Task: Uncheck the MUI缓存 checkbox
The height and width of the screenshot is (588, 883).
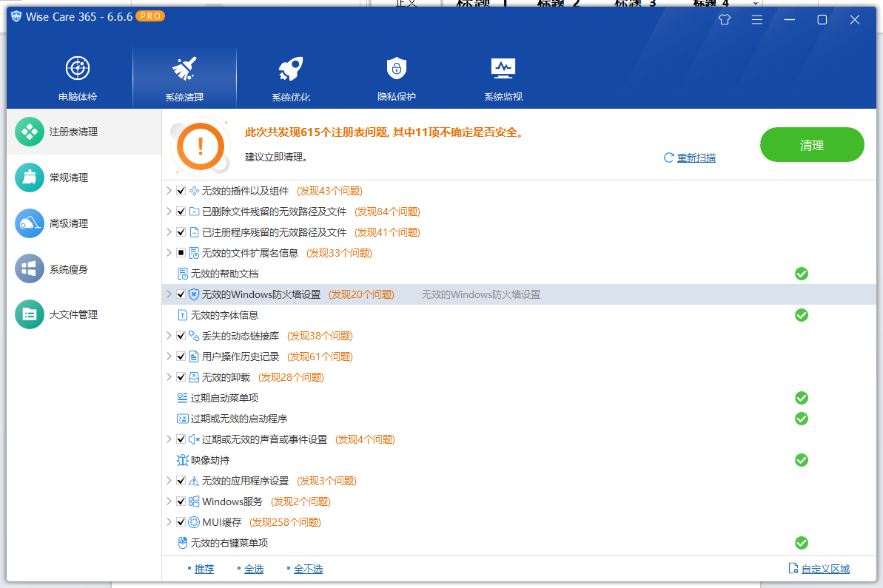Action: pos(181,522)
